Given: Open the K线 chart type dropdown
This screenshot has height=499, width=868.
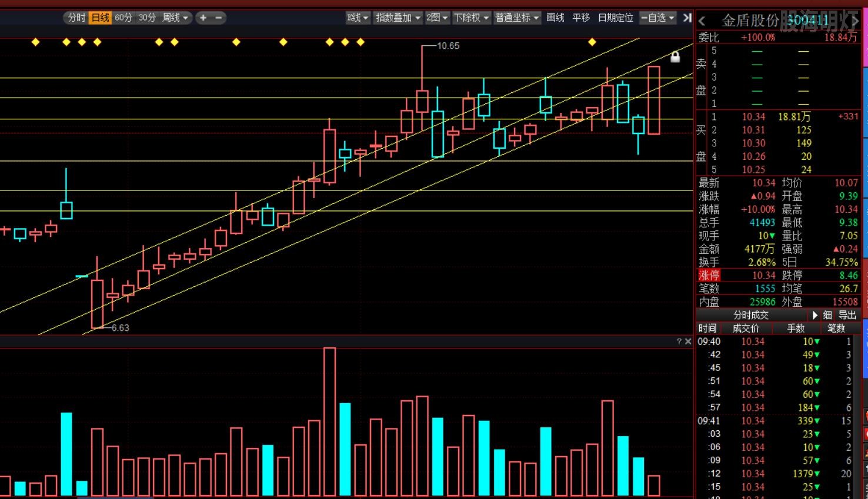Looking at the screenshot, I should pyautogui.click(x=358, y=18).
